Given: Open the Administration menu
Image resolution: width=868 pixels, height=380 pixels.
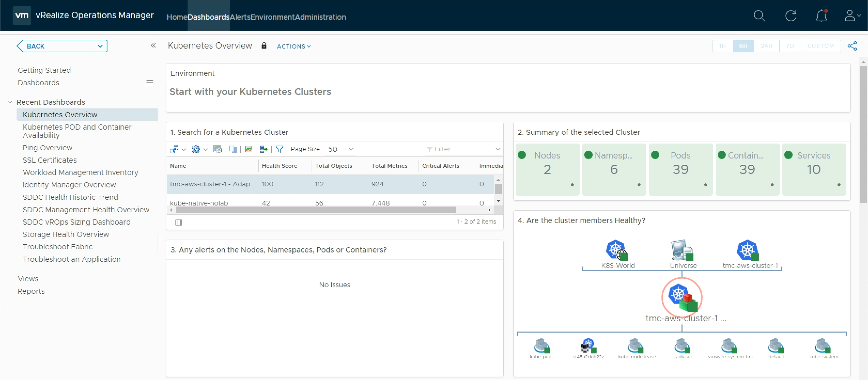Looking at the screenshot, I should pos(320,17).
